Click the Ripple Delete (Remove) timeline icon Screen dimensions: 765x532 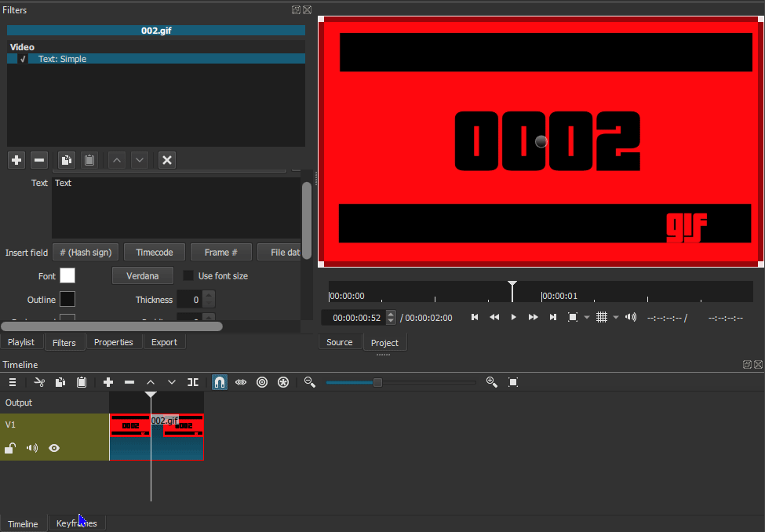pos(129,382)
